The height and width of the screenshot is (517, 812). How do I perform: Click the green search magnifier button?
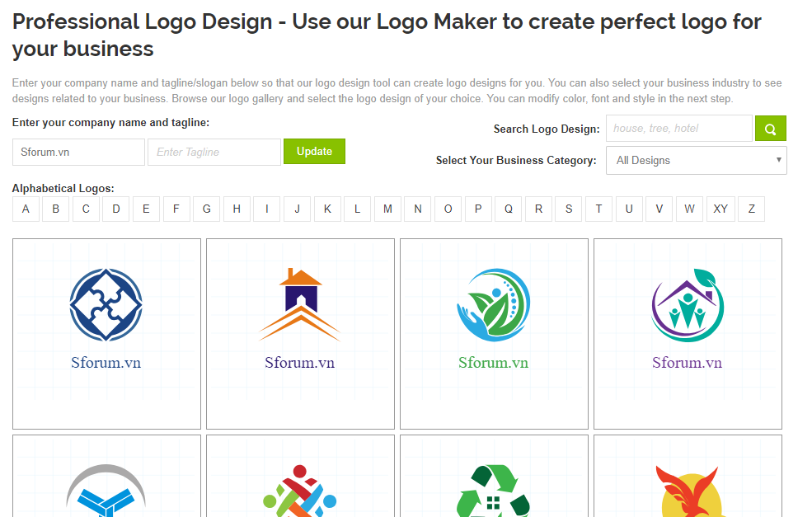(x=770, y=129)
